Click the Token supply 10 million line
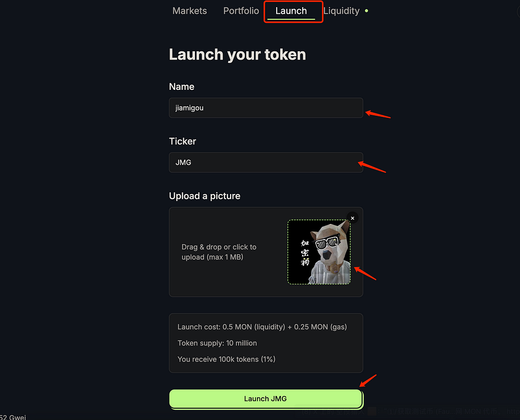Screen dimensions: 520x420 click(x=217, y=343)
